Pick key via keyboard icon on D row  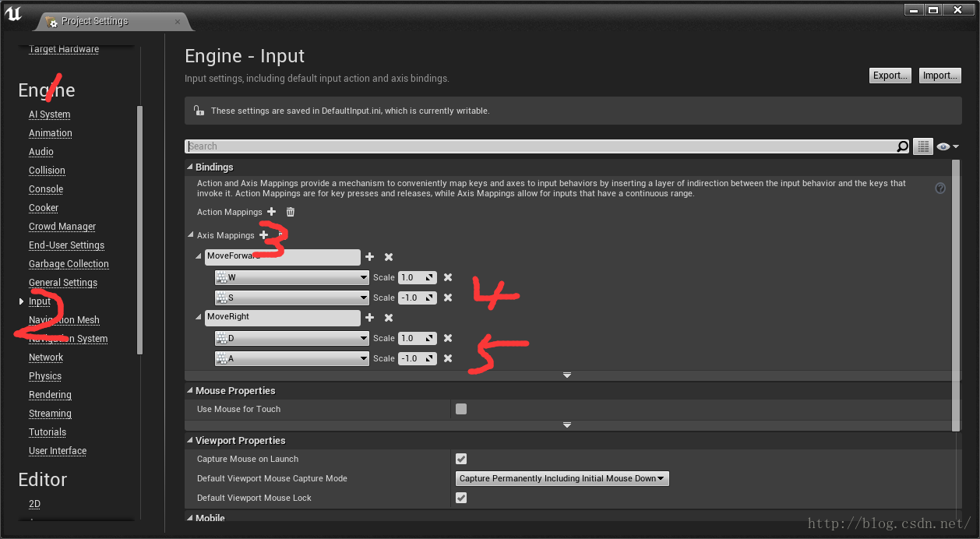click(221, 338)
